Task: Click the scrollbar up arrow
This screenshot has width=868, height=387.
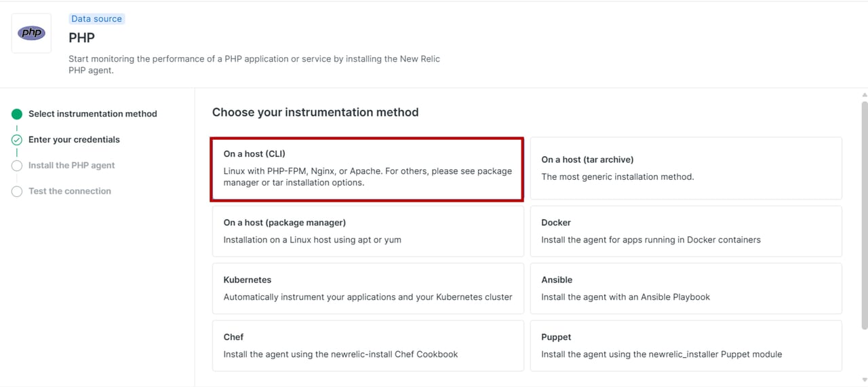Action: click(864, 95)
